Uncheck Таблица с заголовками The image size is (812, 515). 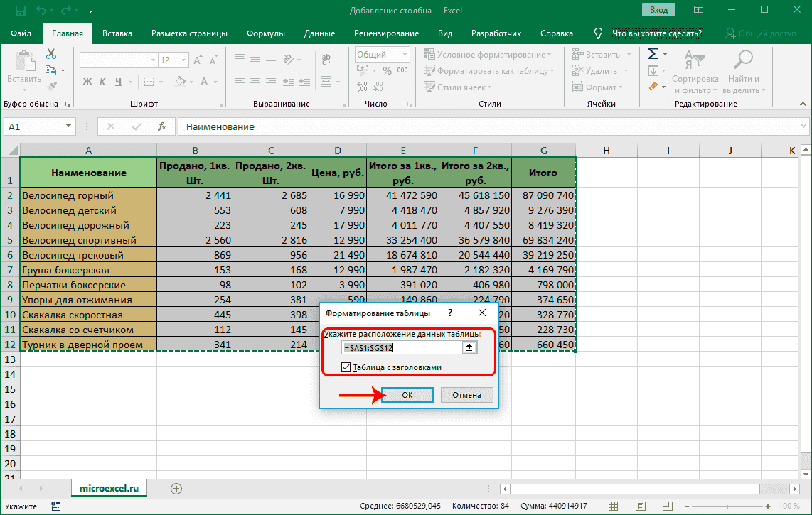(x=346, y=367)
